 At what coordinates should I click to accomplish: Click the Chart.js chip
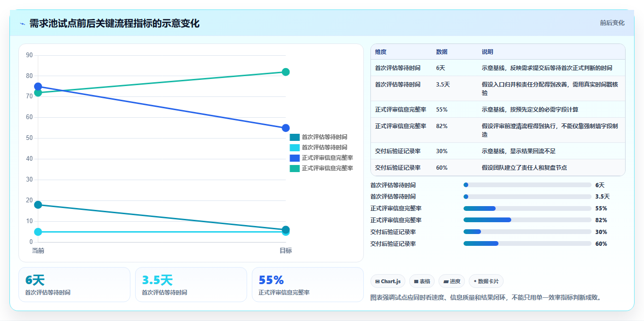(388, 281)
